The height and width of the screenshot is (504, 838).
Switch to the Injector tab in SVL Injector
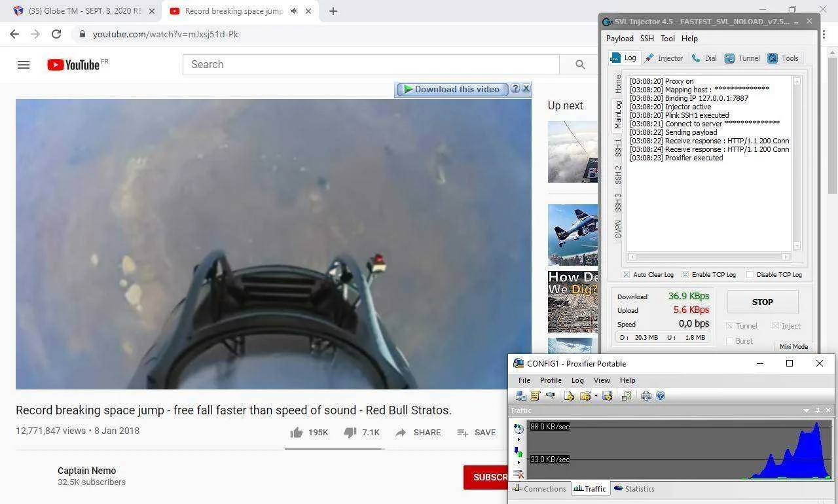tap(664, 58)
